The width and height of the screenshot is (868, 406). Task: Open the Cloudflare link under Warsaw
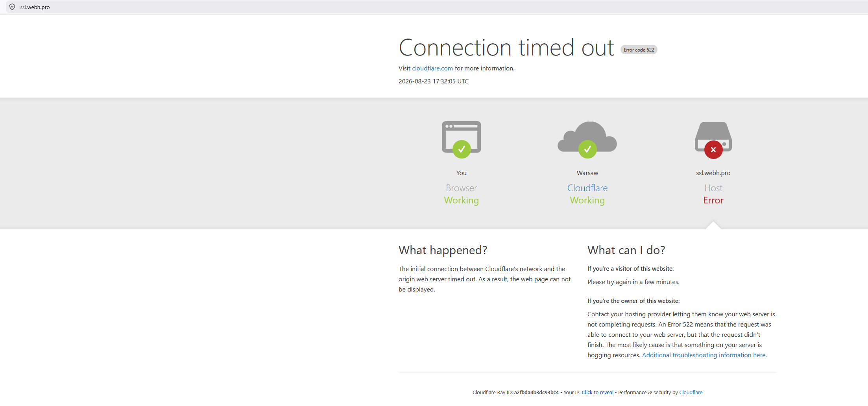pos(587,188)
